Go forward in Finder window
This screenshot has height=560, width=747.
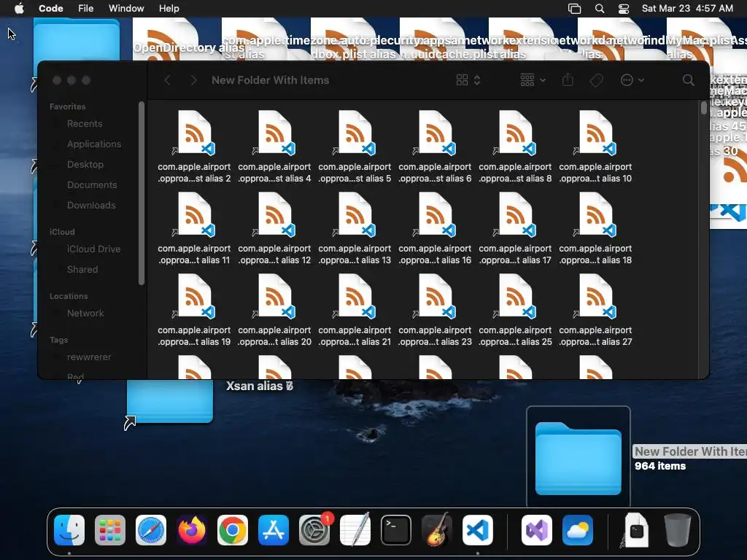click(193, 80)
